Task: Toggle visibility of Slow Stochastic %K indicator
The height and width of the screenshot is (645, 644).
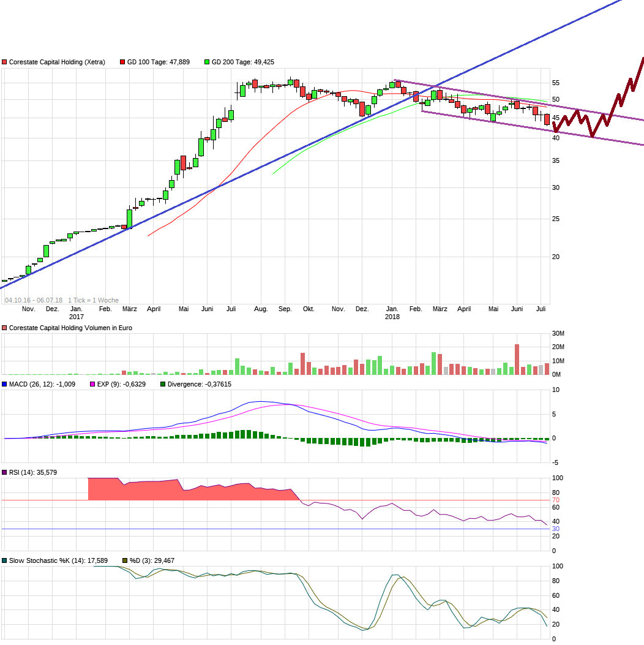Action: click(5, 560)
